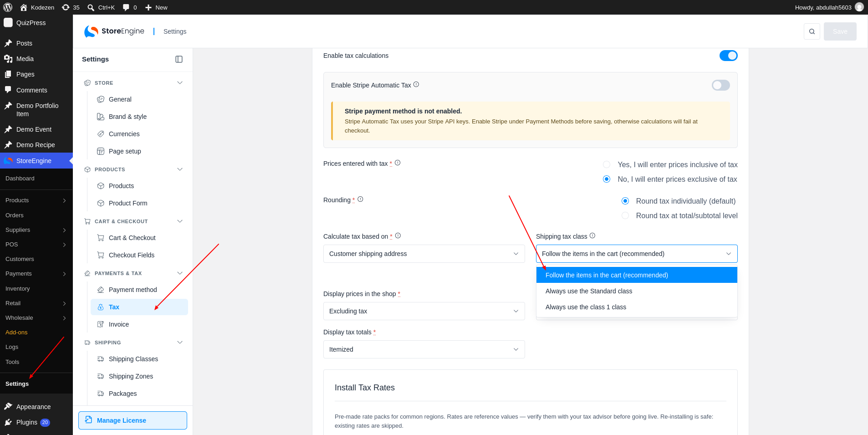This screenshot has width=868, height=435.
Task: Click the info icon beside Rounding
Action: tap(360, 200)
